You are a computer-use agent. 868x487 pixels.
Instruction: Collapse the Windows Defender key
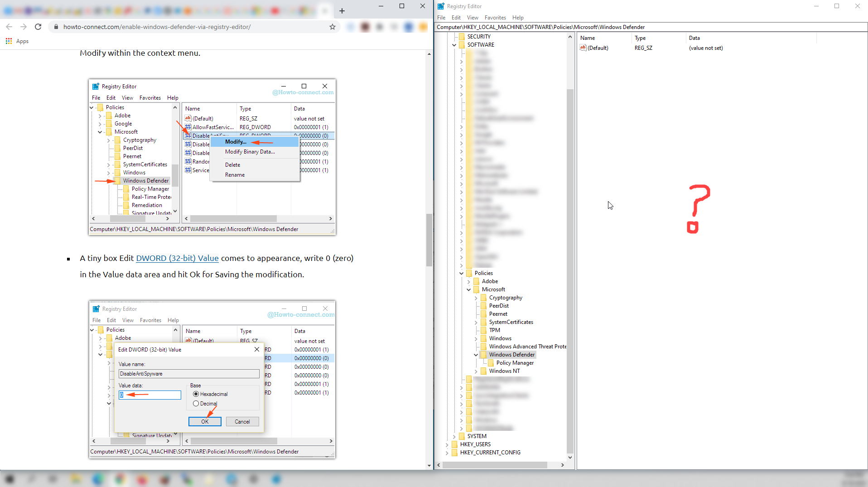click(x=476, y=355)
